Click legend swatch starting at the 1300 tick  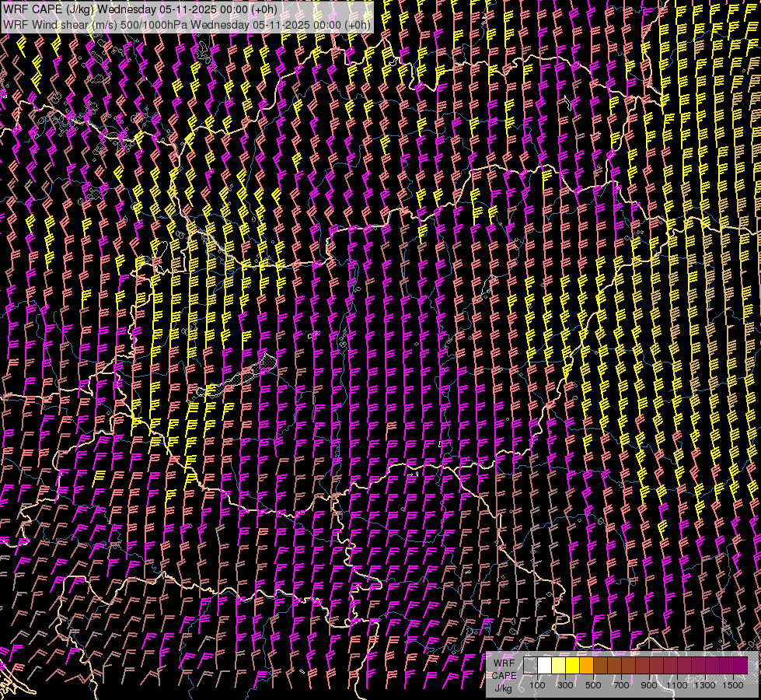coord(712,666)
